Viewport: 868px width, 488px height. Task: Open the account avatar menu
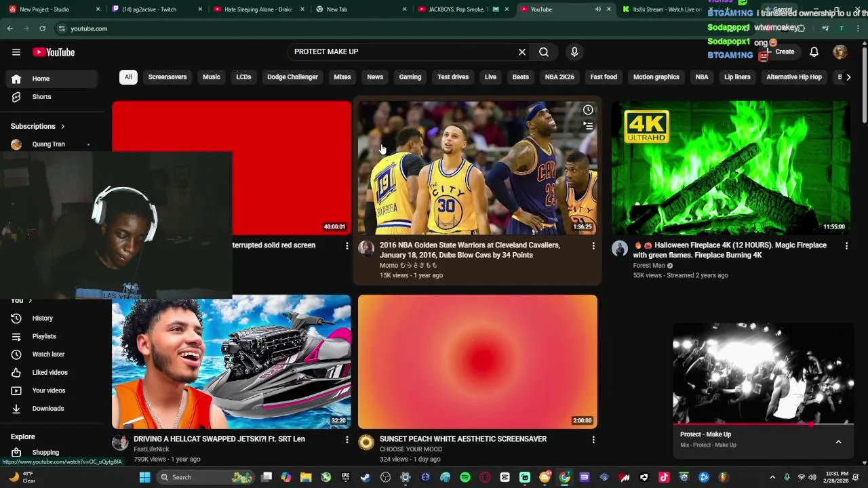pos(840,52)
